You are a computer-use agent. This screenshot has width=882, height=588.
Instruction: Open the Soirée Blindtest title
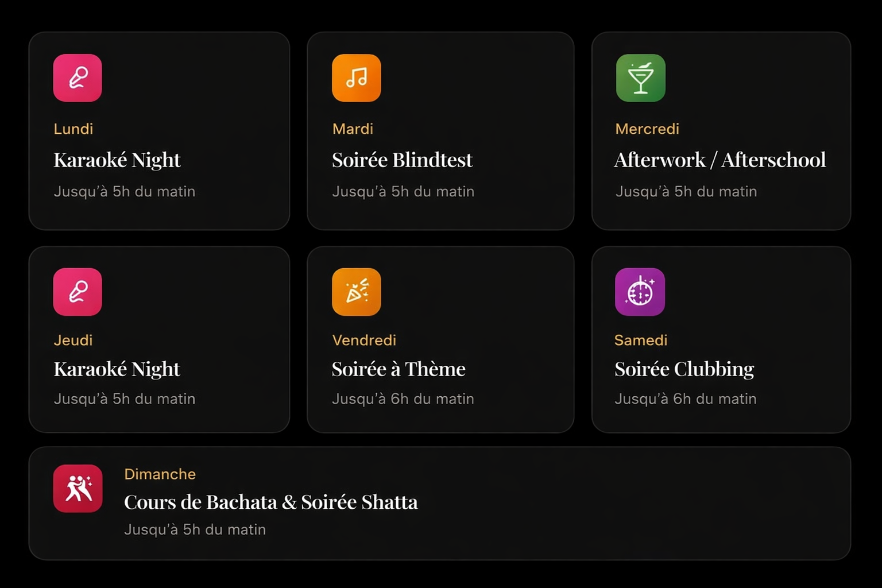coord(402,160)
